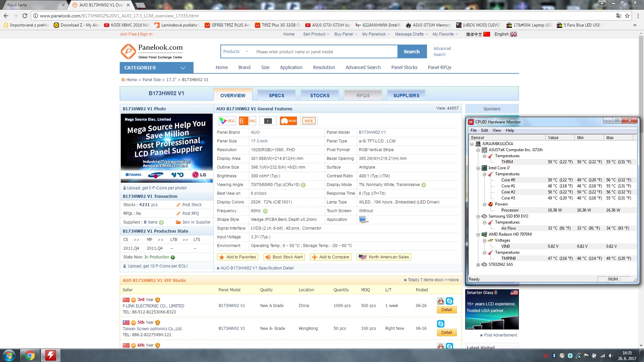Open Help menu in CPUID Hardware Monitor
644x362 pixels.
510,130
